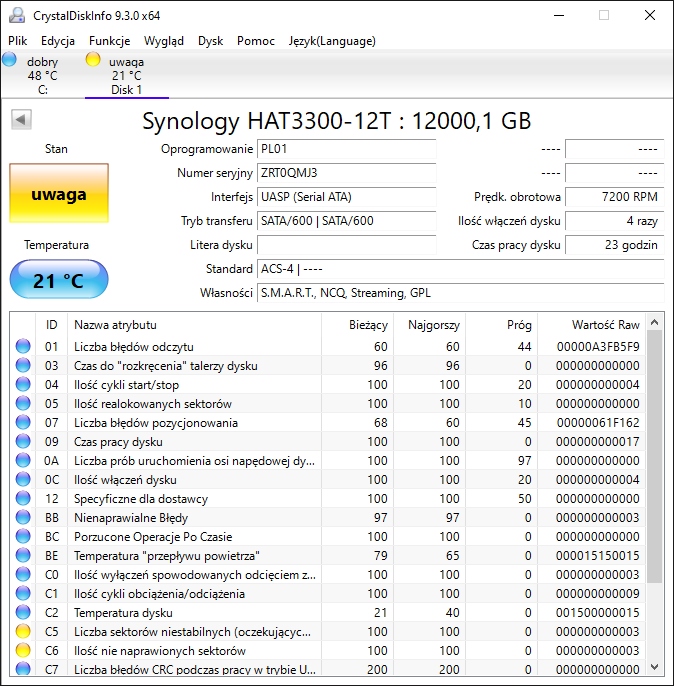Click blue status icon for attribute BB
Screen dimensions: 674x686
coord(23,517)
